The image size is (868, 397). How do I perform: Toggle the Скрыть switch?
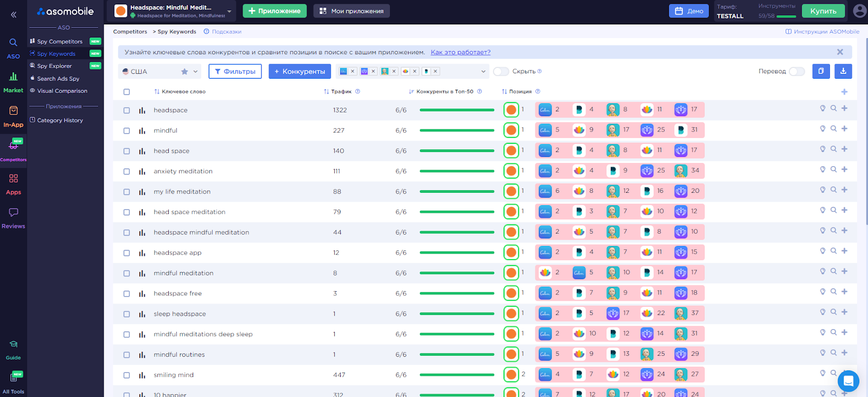501,71
